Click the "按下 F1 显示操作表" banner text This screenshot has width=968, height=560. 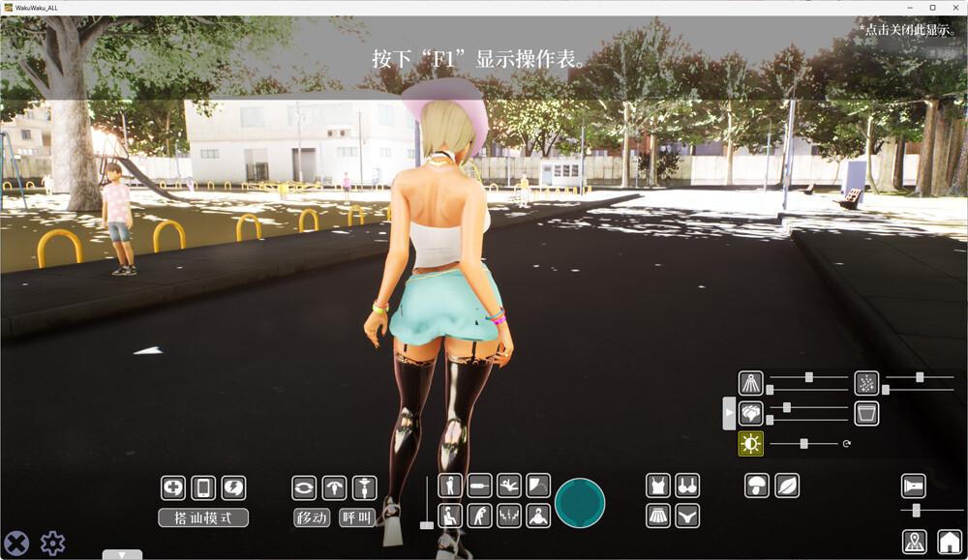pyautogui.click(x=478, y=59)
